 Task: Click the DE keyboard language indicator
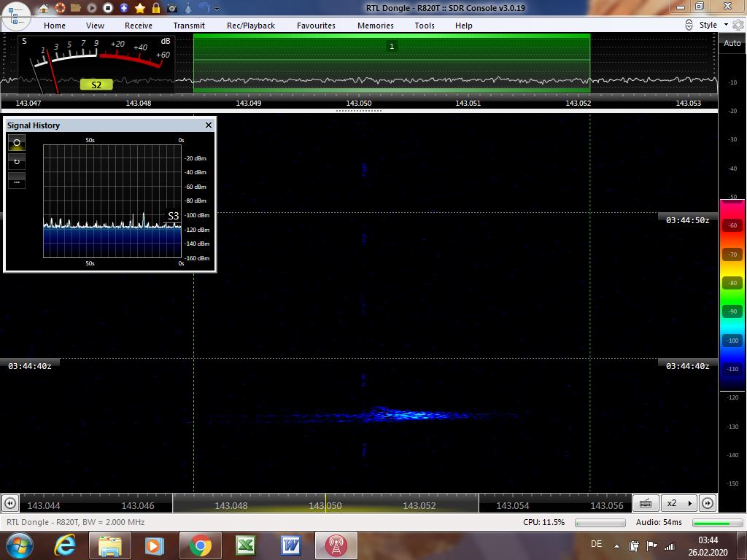(x=596, y=544)
